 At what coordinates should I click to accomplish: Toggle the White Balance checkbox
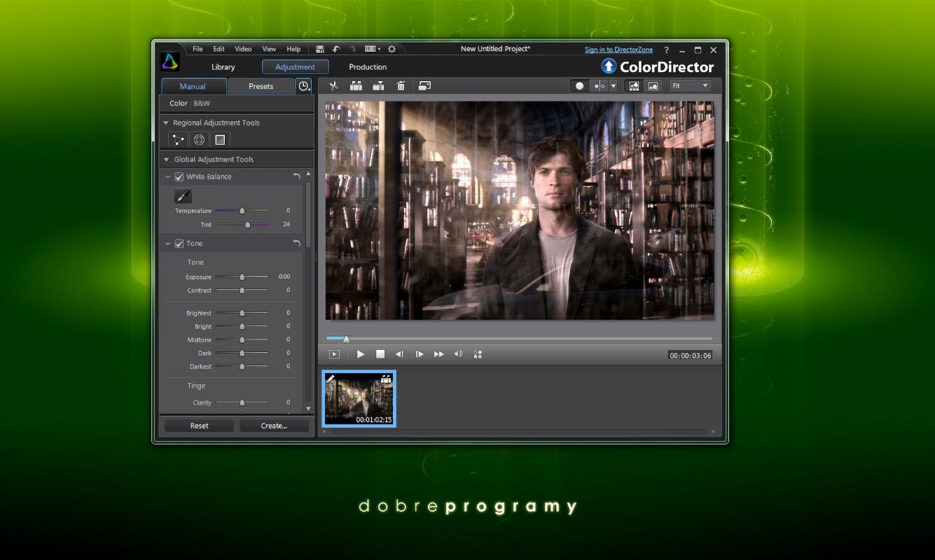[179, 177]
